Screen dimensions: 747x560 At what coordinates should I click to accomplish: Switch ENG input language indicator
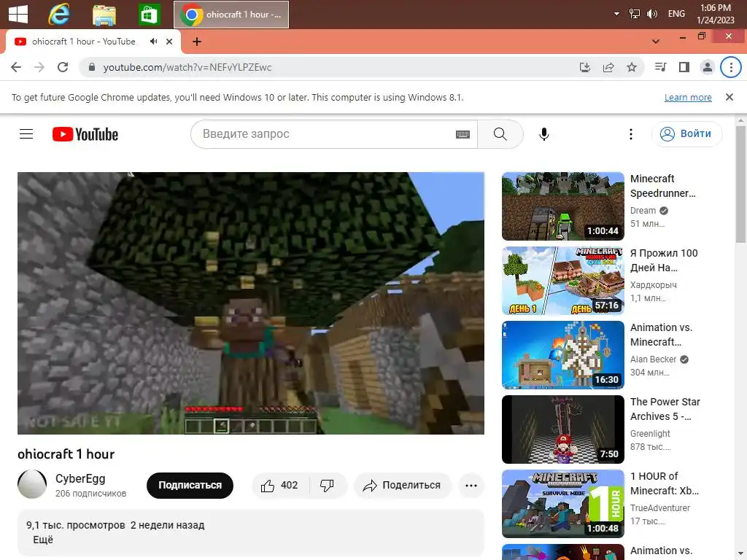676,14
